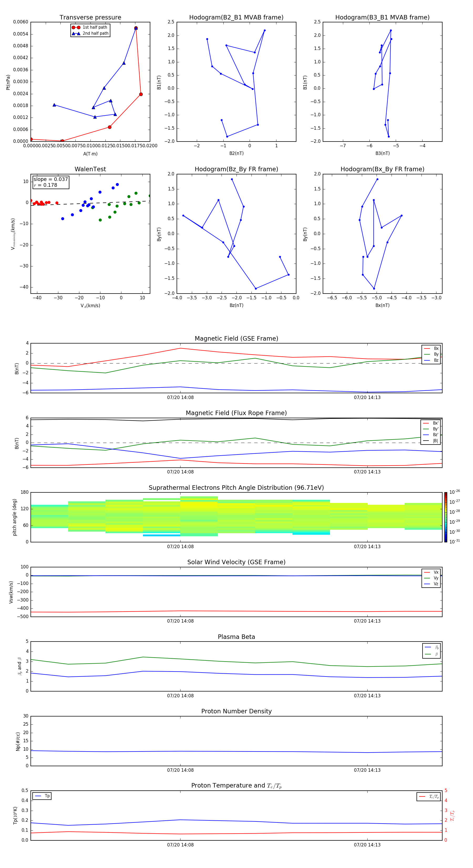Click the 'B2(nT)' x-axis label
Image resolution: width=473 pixels, height=868 pixels.
point(236,153)
